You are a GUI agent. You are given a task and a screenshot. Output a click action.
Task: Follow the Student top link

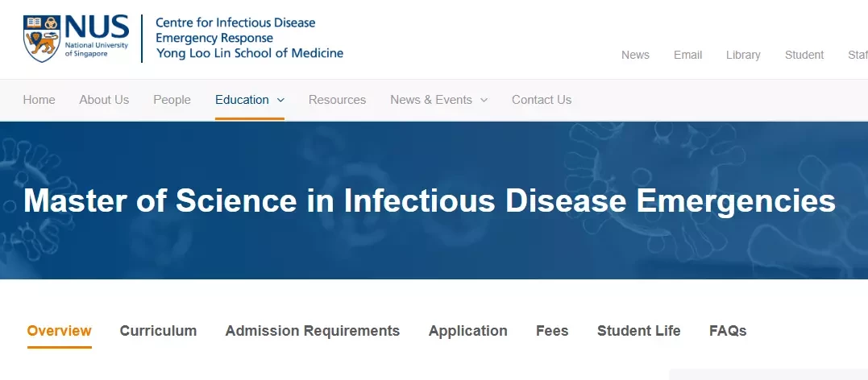[804, 55]
